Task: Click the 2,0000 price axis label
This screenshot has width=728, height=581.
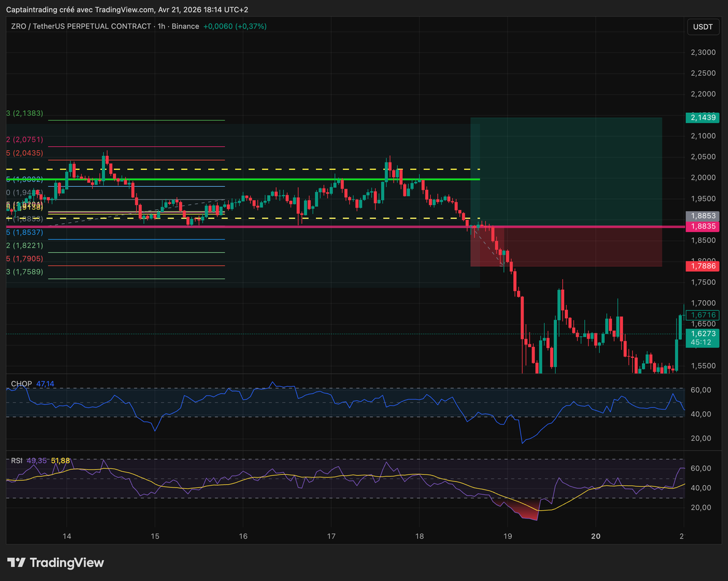Action: coord(703,178)
